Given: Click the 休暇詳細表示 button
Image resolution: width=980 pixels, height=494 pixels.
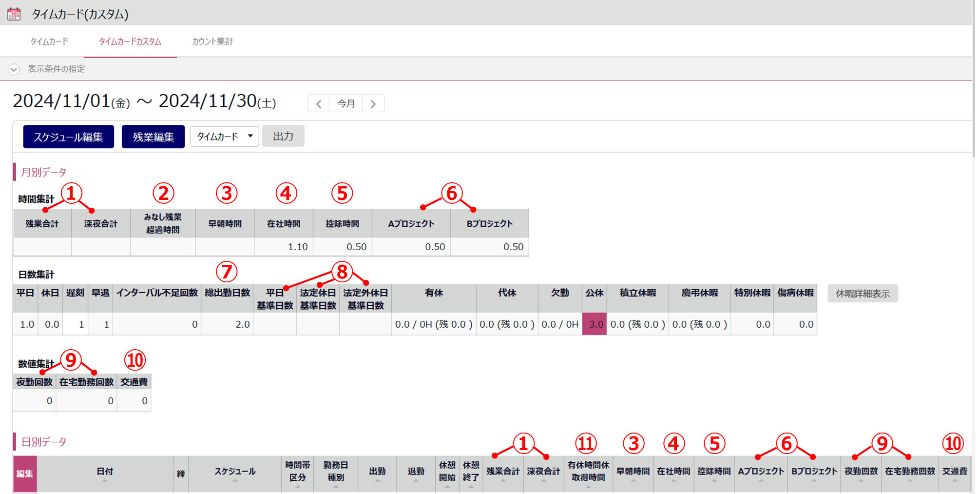Looking at the screenshot, I should [x=863, y=294].
